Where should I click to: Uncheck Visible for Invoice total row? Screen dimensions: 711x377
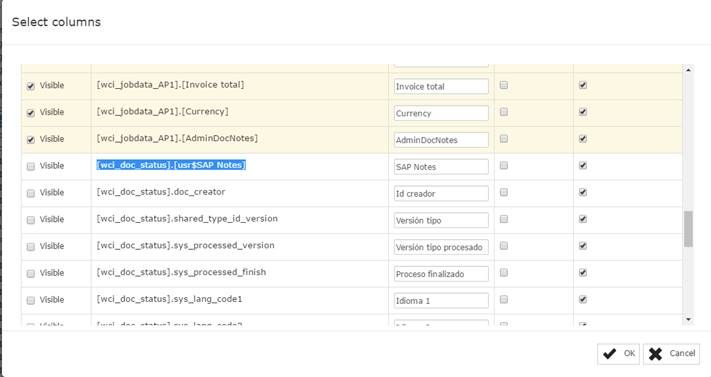coord(30,86)
